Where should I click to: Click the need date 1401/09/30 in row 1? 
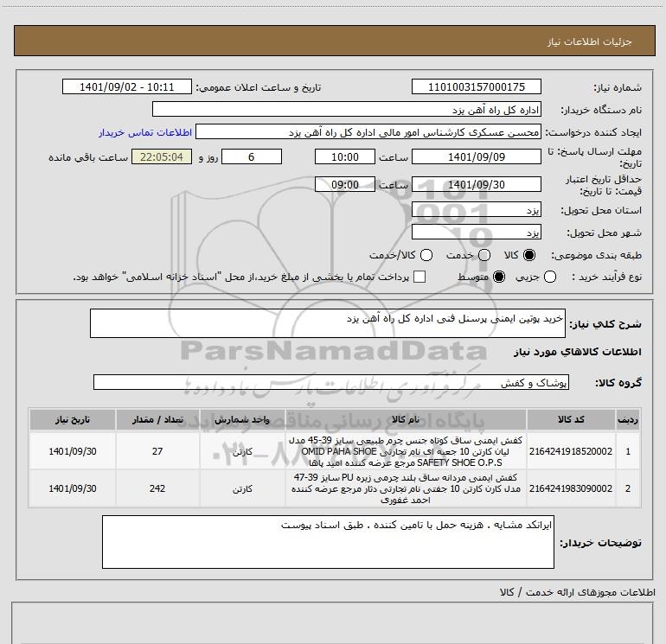click(x=72, y=451)
